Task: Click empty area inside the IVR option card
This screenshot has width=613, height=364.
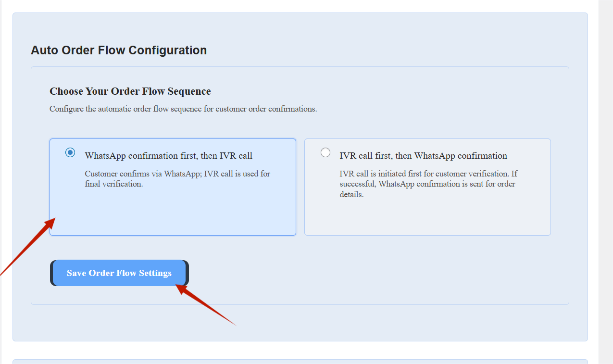Action: (x=428, y=219)
